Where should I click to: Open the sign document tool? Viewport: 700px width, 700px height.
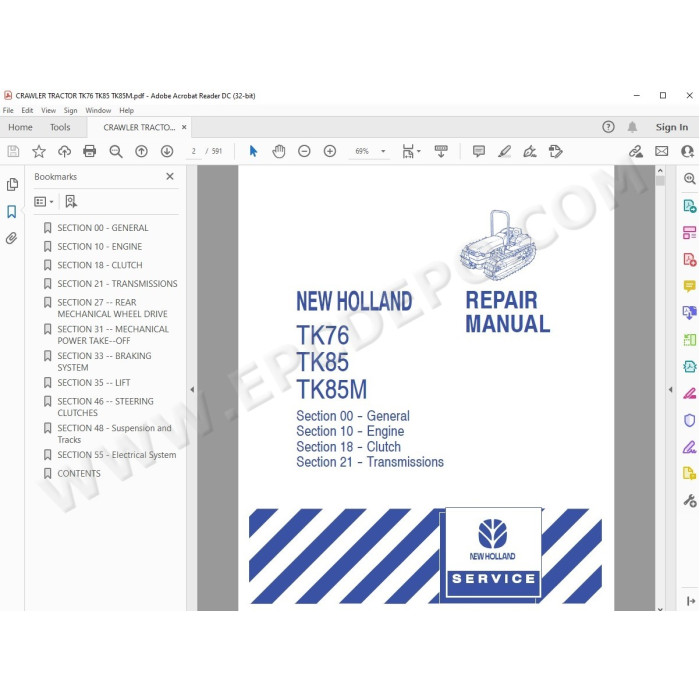point(530,151)
